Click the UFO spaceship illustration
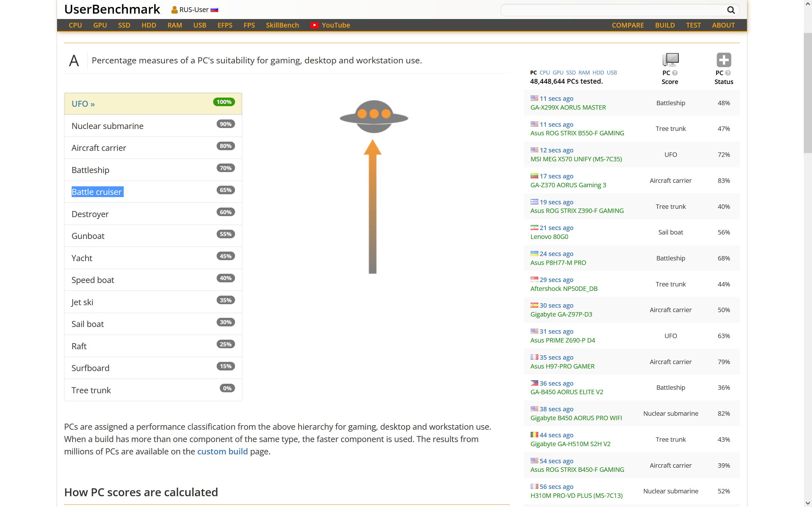Image resolution: width=812 pixels, height=507 pixels. click(x=374, y=117)
